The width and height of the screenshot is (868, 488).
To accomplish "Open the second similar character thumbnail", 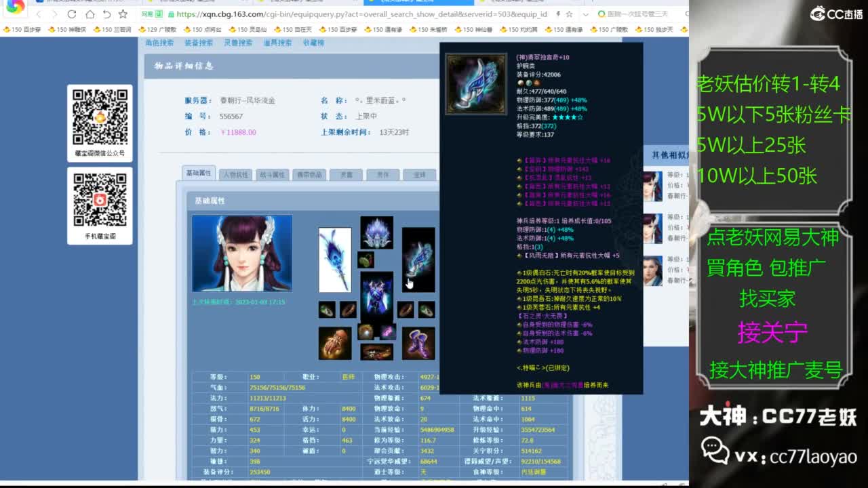I will click(652, 228).
